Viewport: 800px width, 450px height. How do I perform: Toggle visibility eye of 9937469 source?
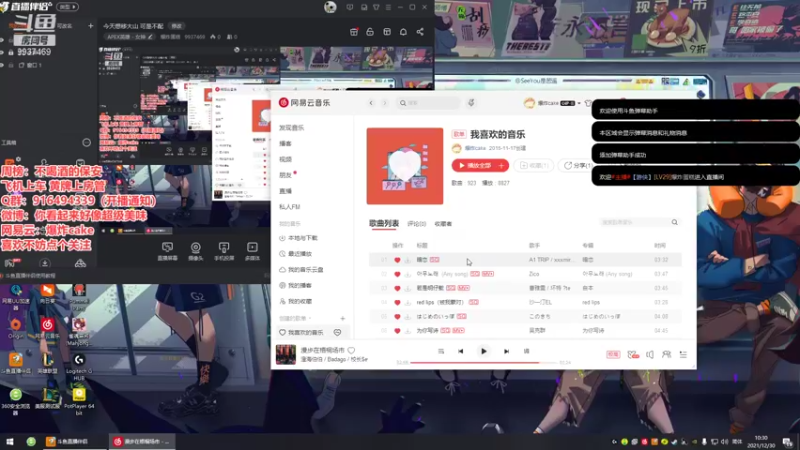[3, 52]
